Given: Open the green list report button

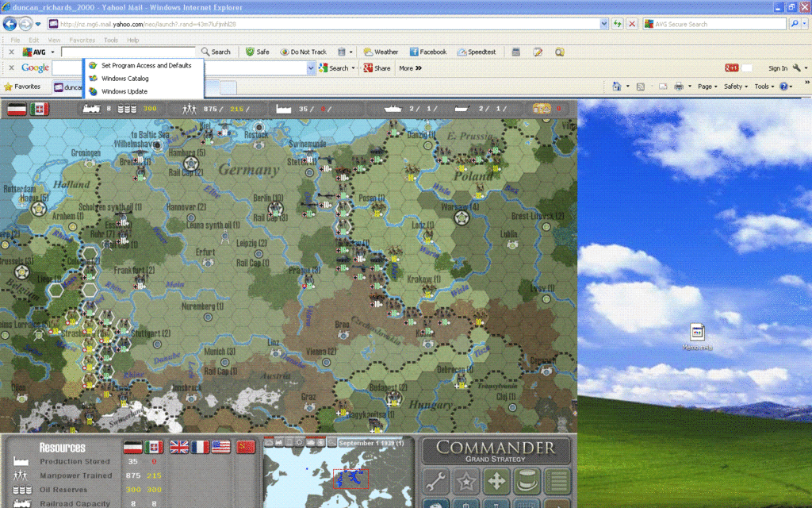Looking at the screenshot, I should [557, 482].
